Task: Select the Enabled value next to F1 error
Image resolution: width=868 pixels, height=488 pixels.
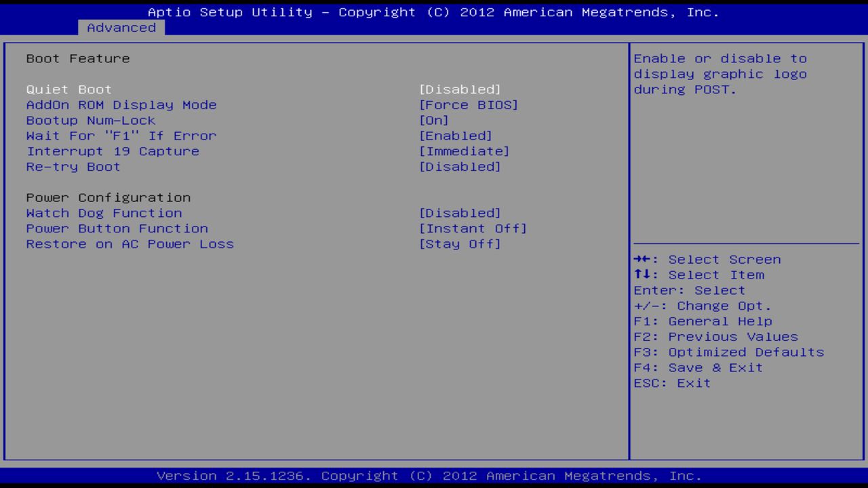Action: tap(456, 136)
